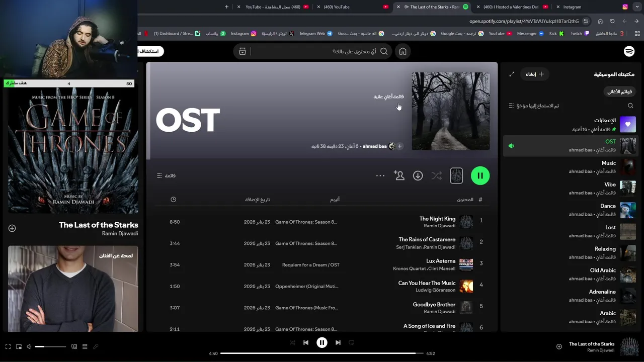Adjust the volume slider
The image size is (644, 362).
pyautogui.click(x=50, y=347)
